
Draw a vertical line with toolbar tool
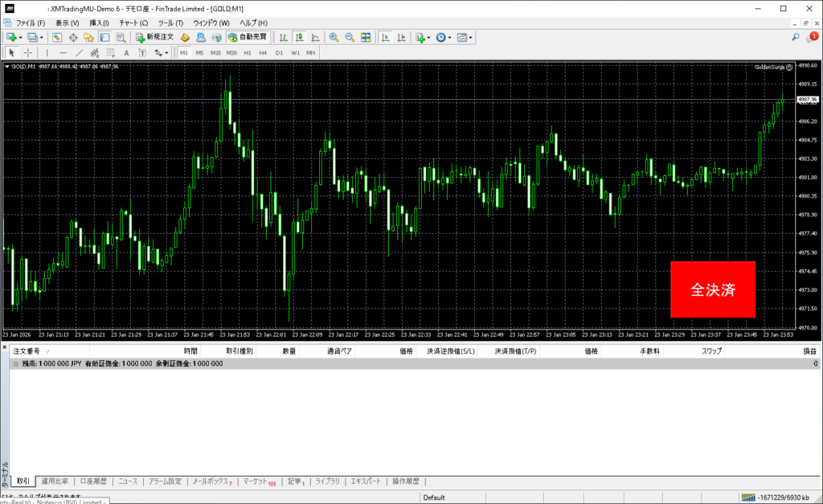(x=47, y=52)
